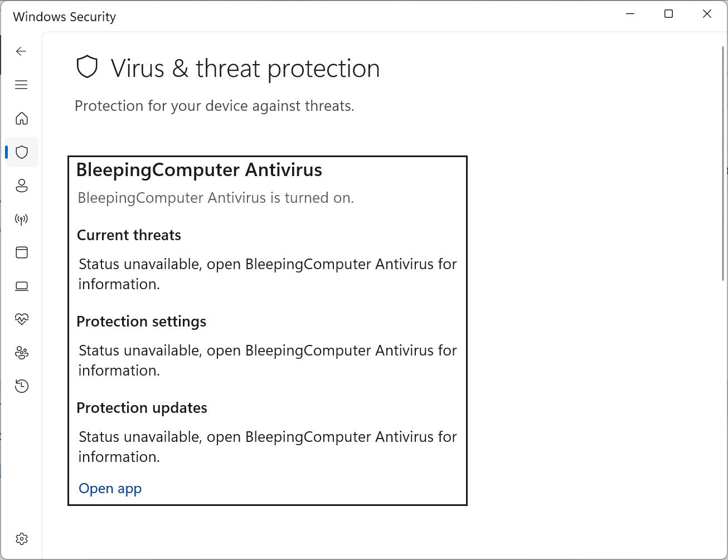Open Protection history in sidebar
This screenshot has width=728, height=560.
click(22, 386)
